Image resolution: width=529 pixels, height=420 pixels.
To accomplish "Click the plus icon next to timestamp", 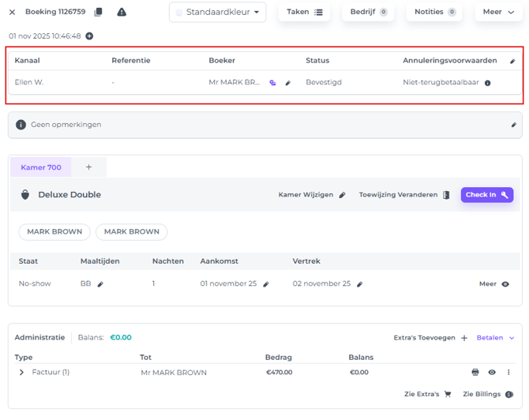I will [89, 36].
